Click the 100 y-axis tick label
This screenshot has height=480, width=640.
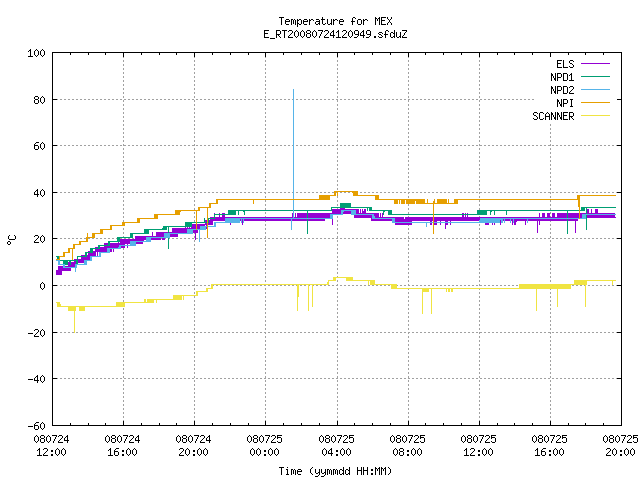pyautogui.click(x=36, y=53)
